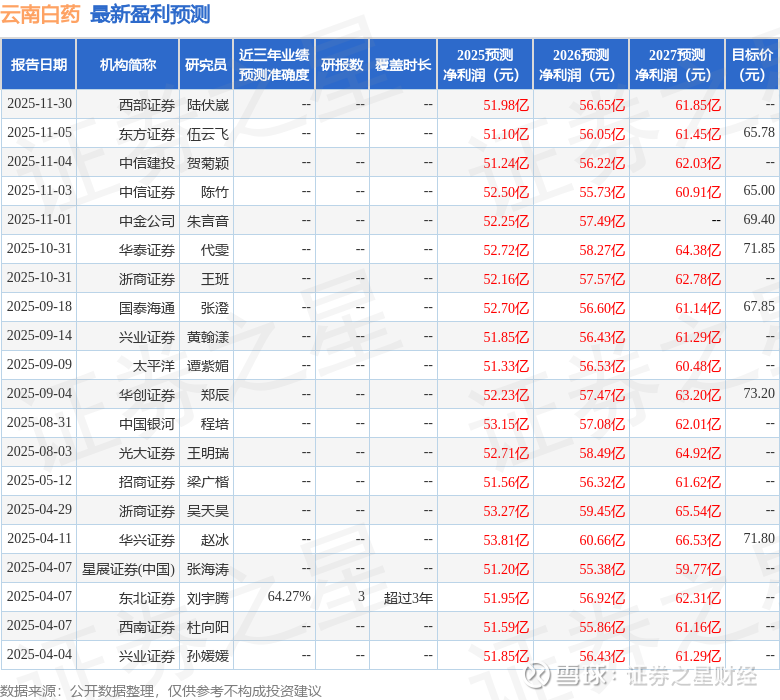Click institution 太平洋

click(154, 366)
